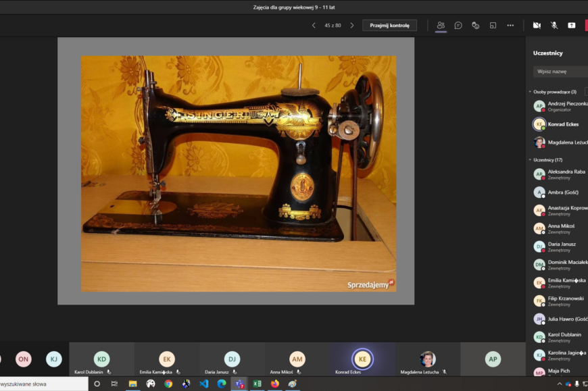Click the ON avatar in the video strip
The width and height of the screenshot is (588, 391).
click(x=23, y=359)
